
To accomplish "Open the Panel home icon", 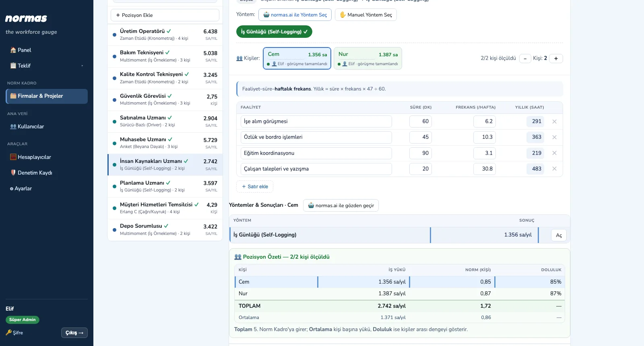I will (13, 50).
